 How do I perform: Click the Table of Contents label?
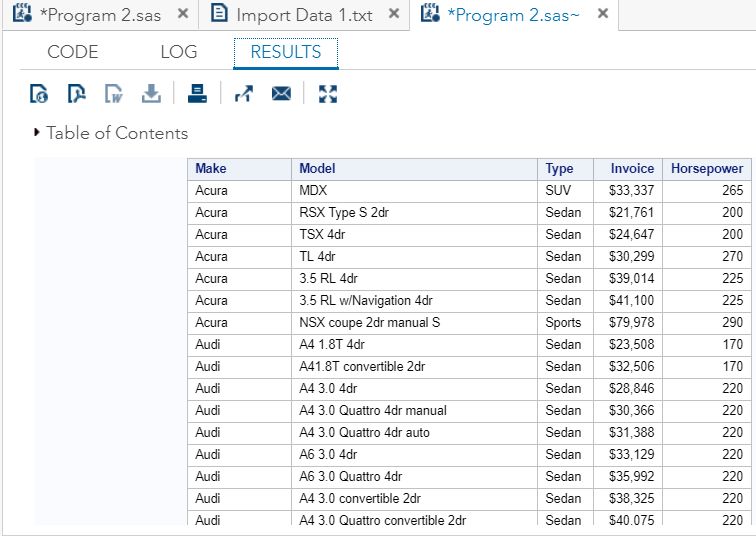click(x=117, y=133)
